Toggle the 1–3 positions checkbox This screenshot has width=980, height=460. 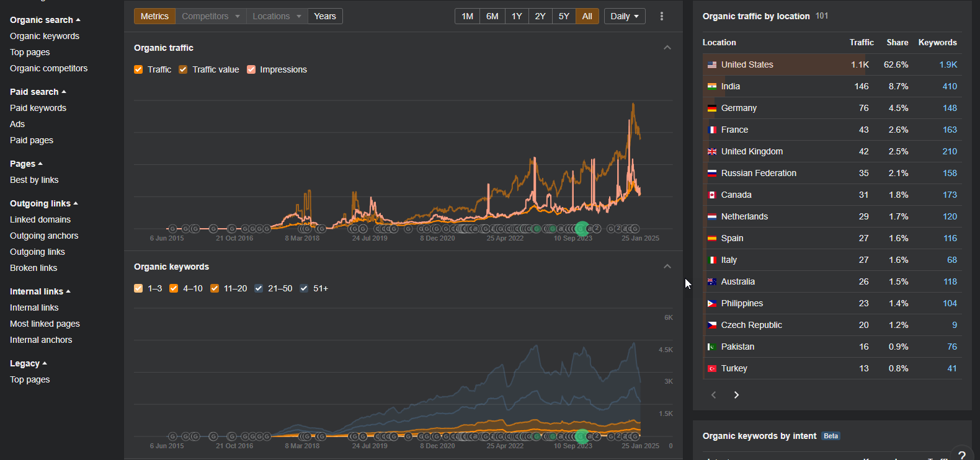click(x=138, y=288)
